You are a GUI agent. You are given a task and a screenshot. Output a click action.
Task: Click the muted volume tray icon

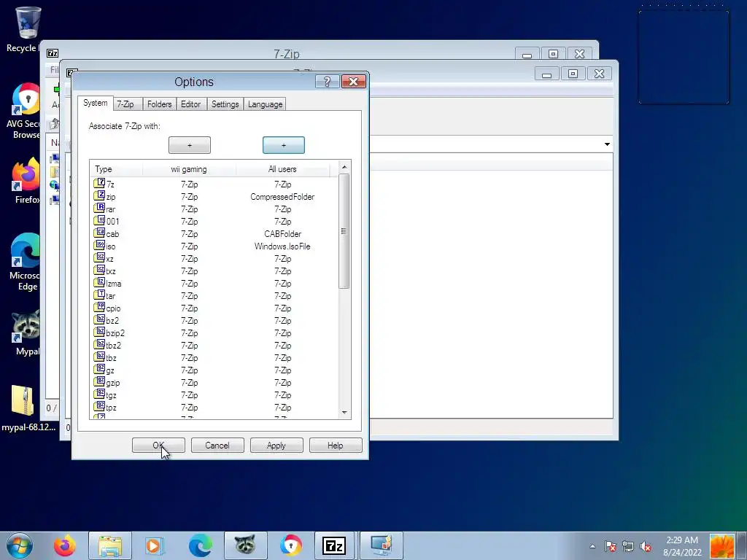click(x=646, y=546)
